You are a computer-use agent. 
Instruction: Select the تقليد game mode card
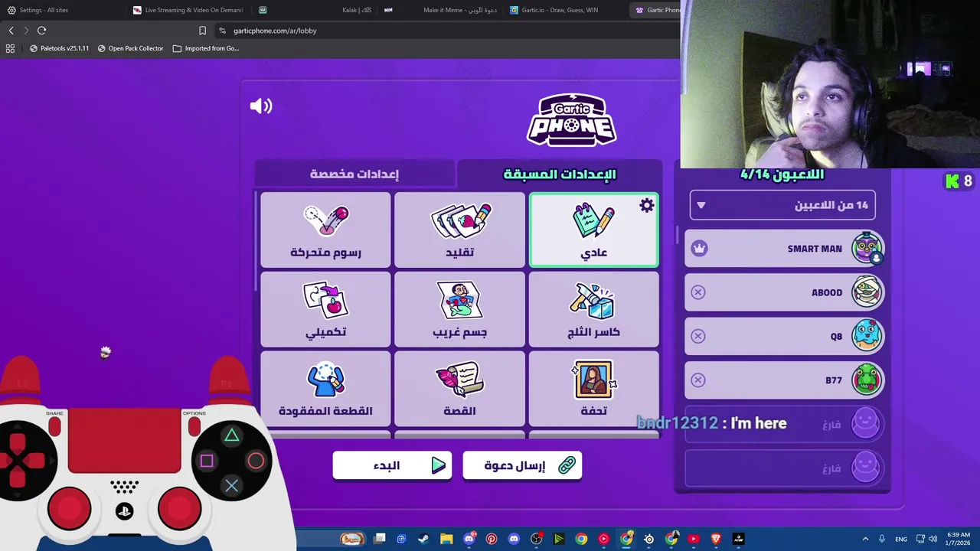459,230
